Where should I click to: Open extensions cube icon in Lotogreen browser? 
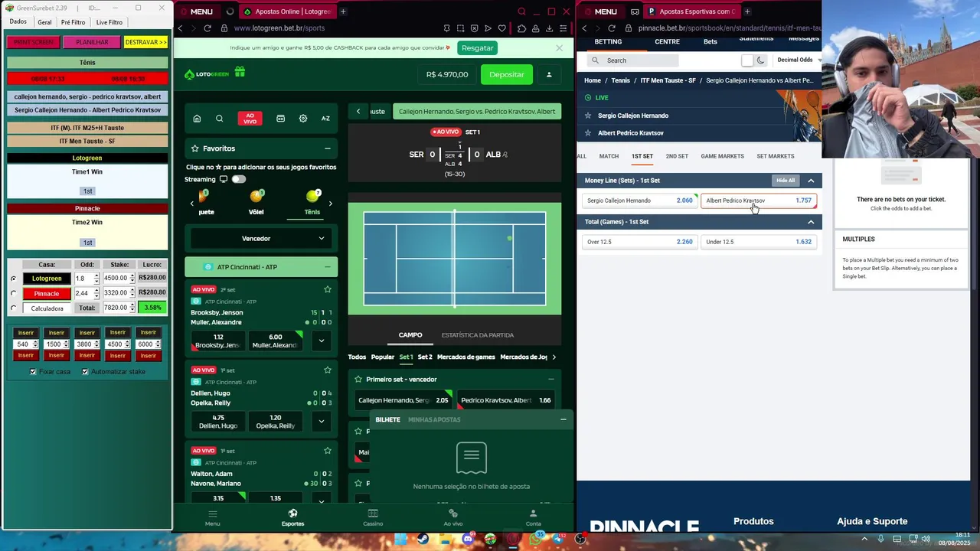coord(521,28)
